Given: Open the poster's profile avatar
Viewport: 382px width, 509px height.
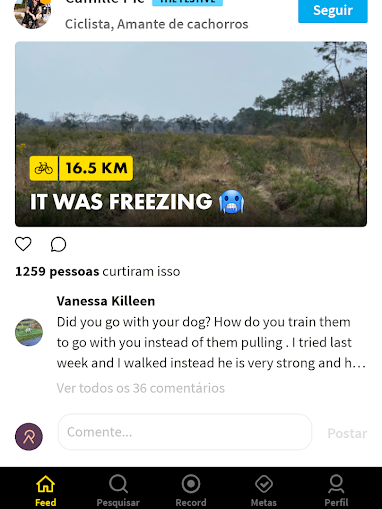Looking at the screenshot, I should click(32, 12).
